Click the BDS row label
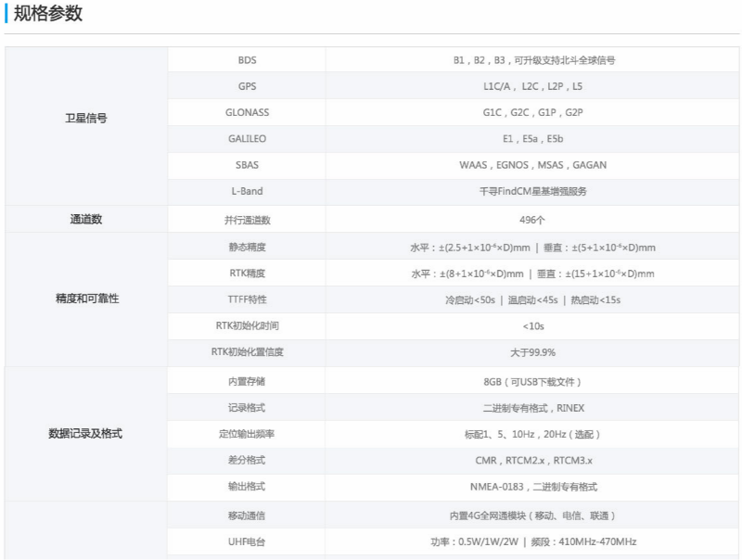Image resolution: width=742 pixels, height=560 pixels. coord(247,60)
